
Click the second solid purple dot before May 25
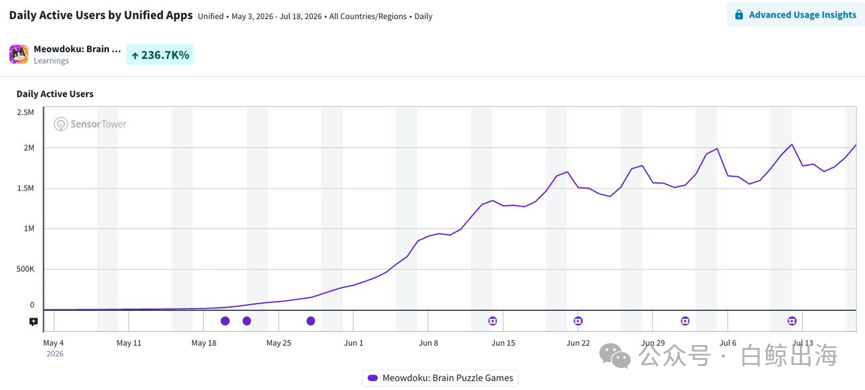click(247, 321)
